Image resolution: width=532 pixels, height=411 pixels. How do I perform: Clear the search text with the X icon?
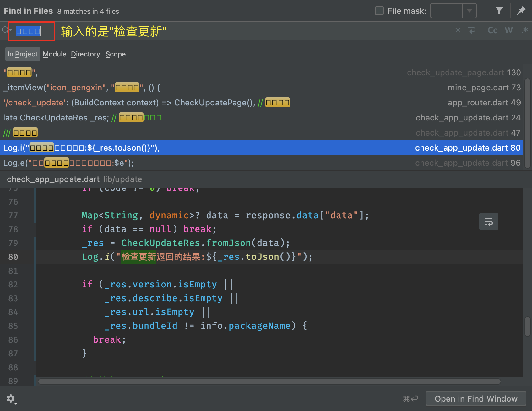(x=458, y=30)
